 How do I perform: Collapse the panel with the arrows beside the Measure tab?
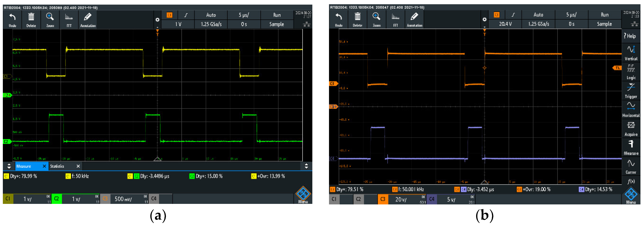coord(9,166)
